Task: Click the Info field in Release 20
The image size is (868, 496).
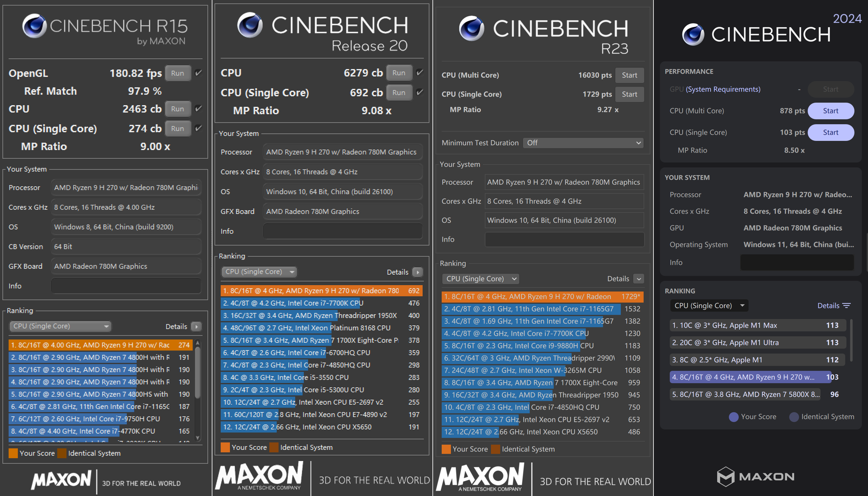Action: click(343, 231)
